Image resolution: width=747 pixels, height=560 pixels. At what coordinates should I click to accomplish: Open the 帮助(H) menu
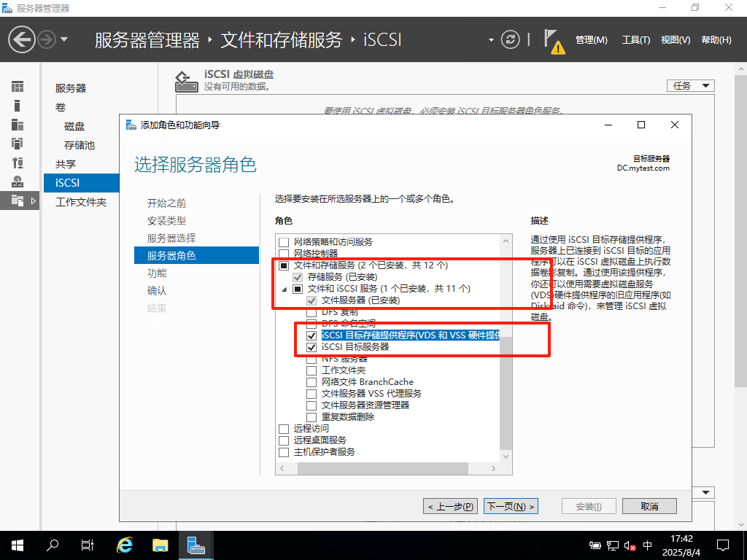[716, 40]
